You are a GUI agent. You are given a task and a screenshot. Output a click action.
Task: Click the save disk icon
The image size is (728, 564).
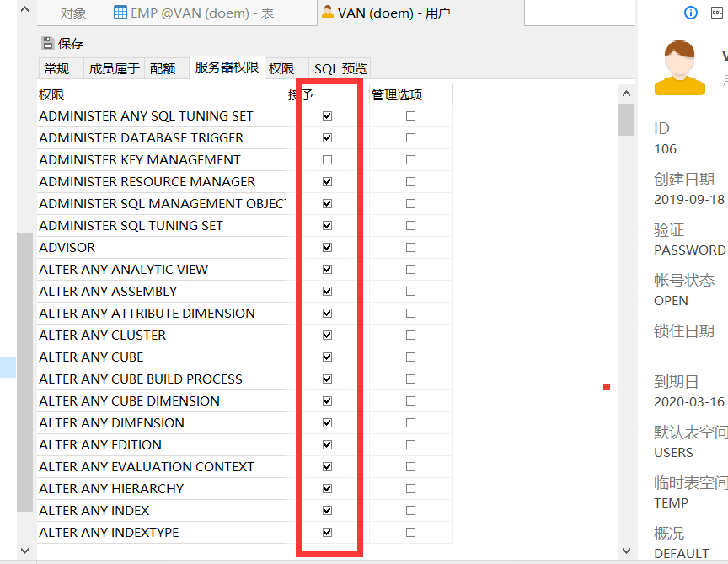click(x=48, y=43)
